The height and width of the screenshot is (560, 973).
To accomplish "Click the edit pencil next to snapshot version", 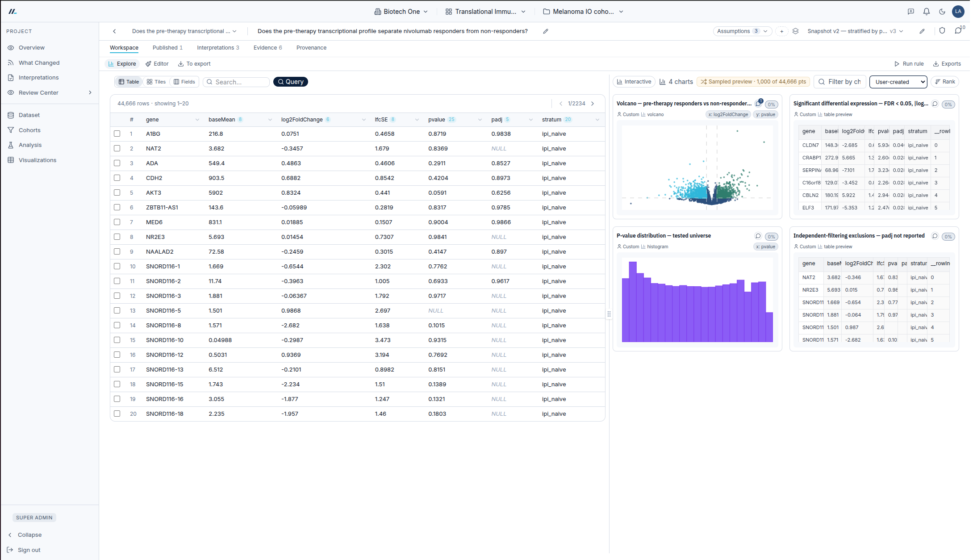I will coord(922,31).
